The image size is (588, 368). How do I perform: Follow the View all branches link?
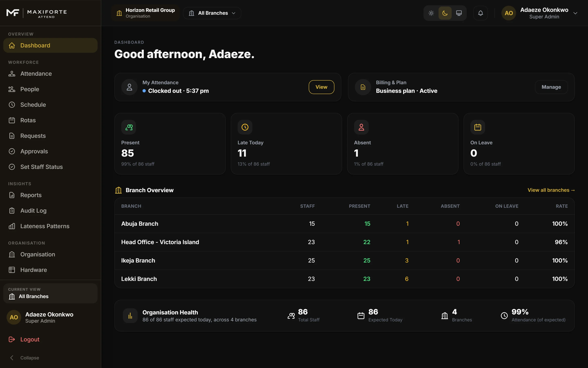(551, 190)
